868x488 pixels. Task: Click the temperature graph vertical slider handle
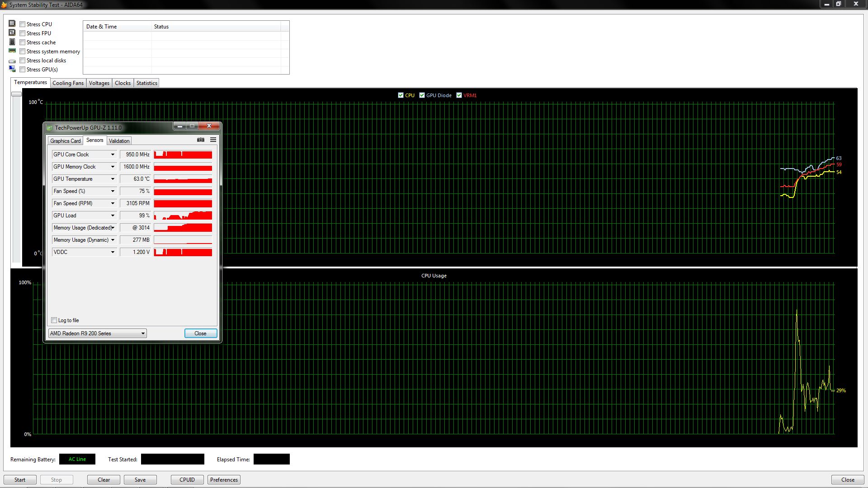pos(16,94)
